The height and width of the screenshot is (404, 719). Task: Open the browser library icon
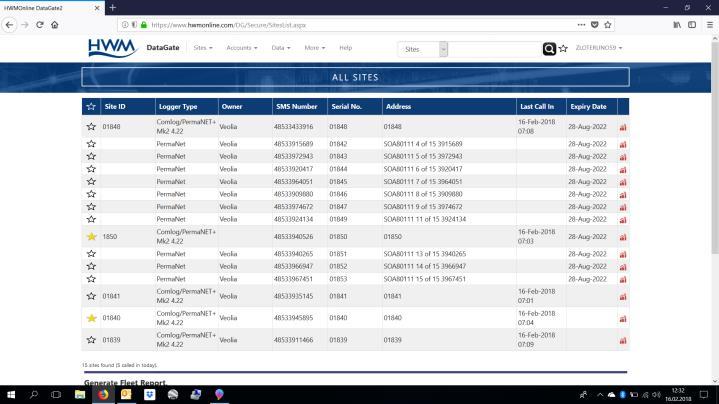click(677, 25)
